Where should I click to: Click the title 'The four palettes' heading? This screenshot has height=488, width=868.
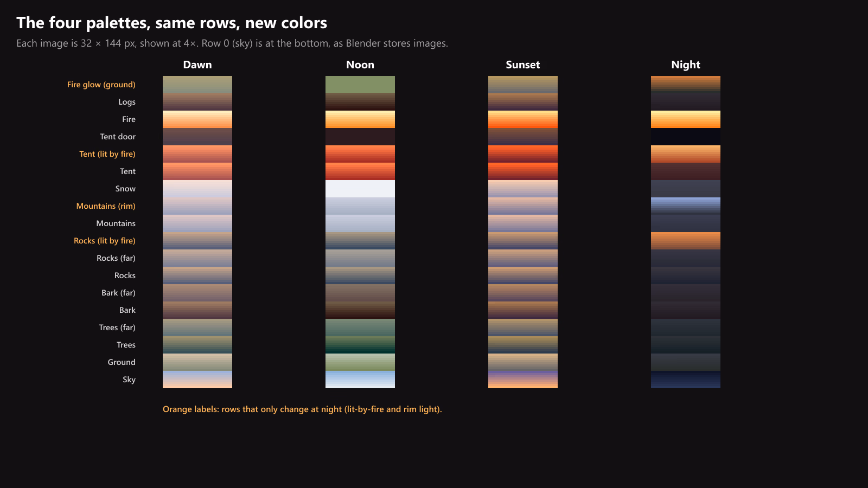[x=171, y=23]
